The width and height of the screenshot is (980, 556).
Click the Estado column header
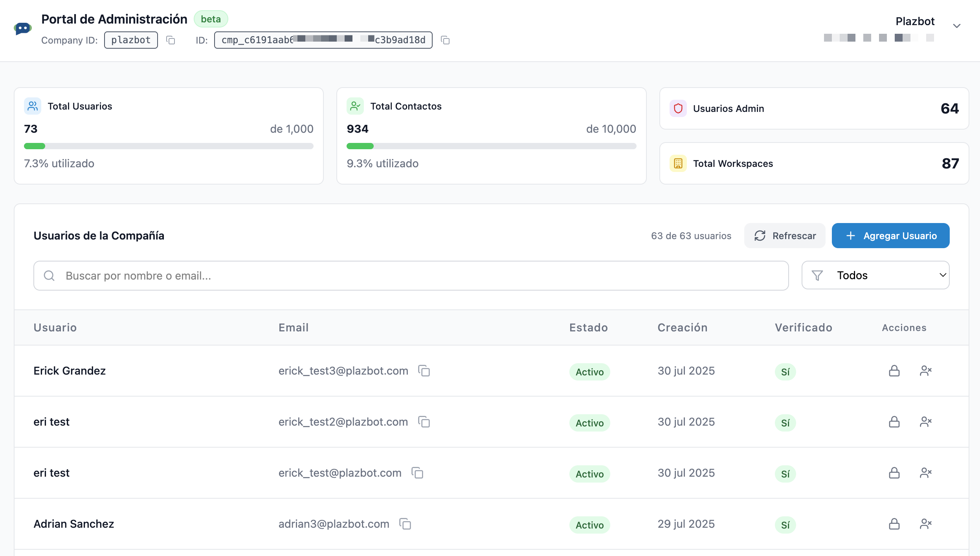coord(588,327)
